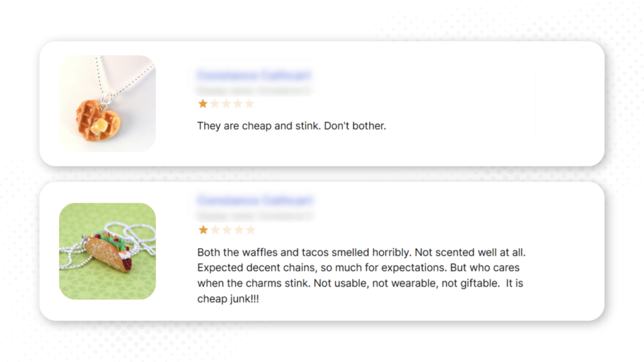Open the blurred reviewer name link on the taco review
This screenshot has height=362, width=644.
253,201
